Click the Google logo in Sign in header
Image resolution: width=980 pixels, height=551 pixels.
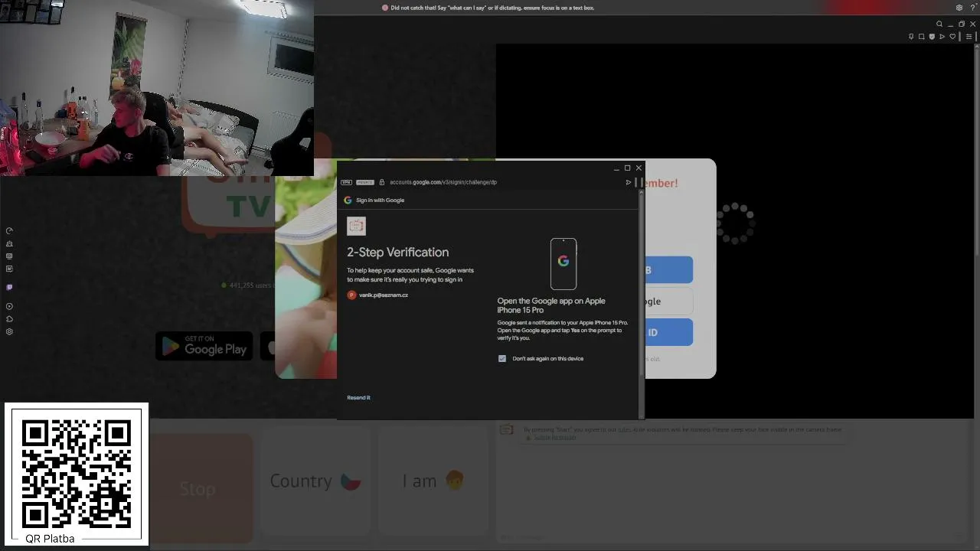348,200
